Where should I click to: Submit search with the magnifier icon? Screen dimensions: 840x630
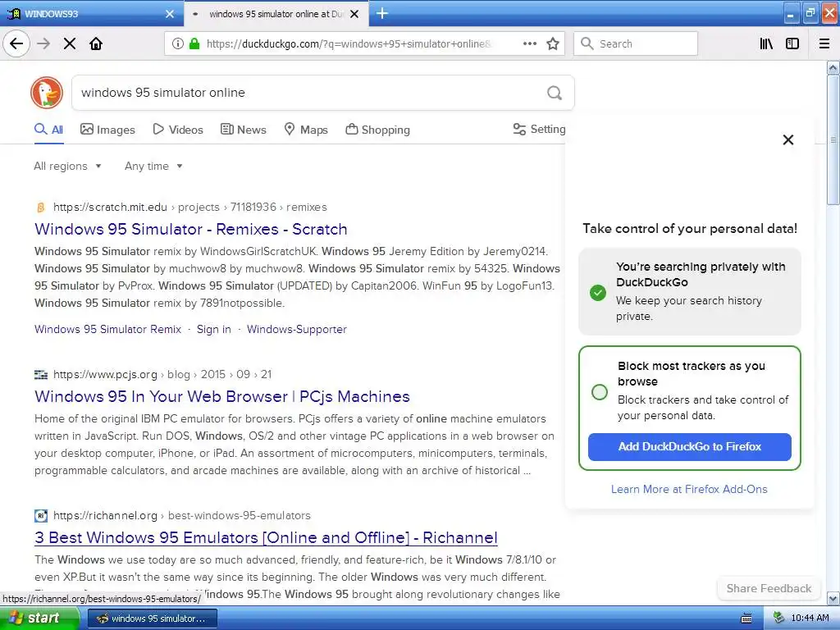pos(555,93)
